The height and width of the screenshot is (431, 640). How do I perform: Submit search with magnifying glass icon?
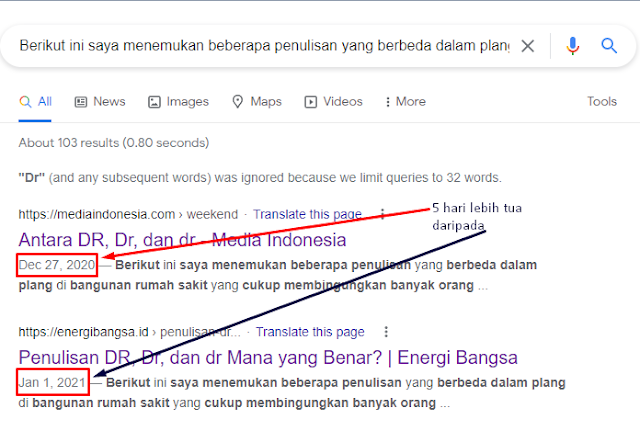(x=609, y=46)
